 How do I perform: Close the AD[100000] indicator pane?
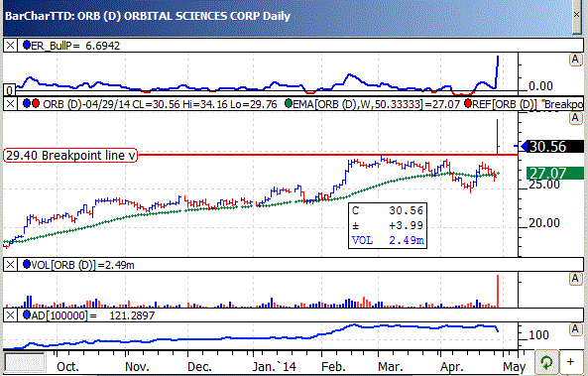tap(10, 314)
